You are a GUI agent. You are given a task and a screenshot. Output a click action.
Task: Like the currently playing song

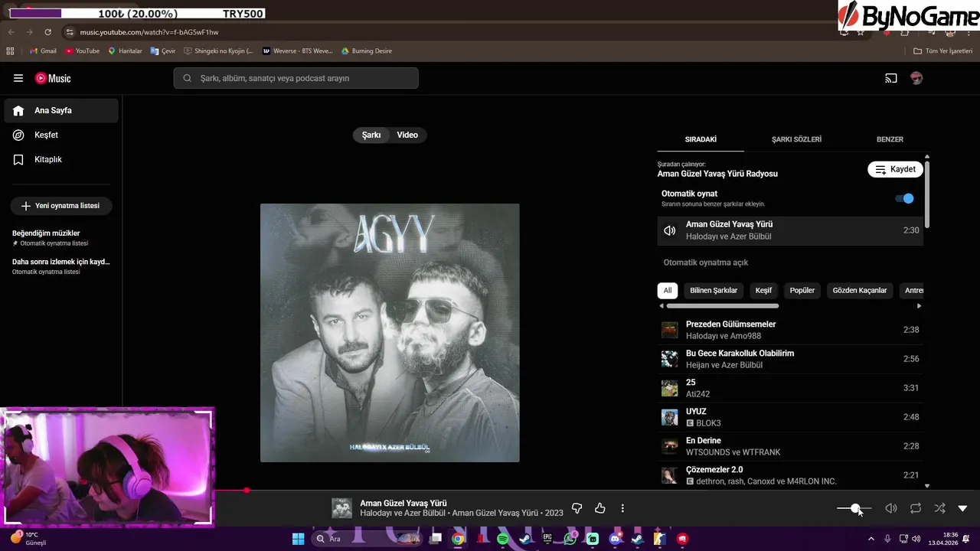pos(600,508)
